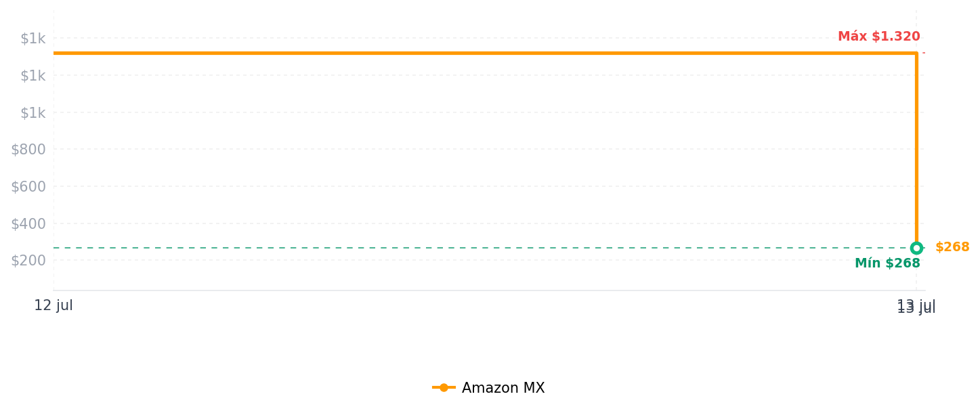The image size is (980, 411).
Task: Select the orange $268 current price label
Action: (x=952, y=247)
